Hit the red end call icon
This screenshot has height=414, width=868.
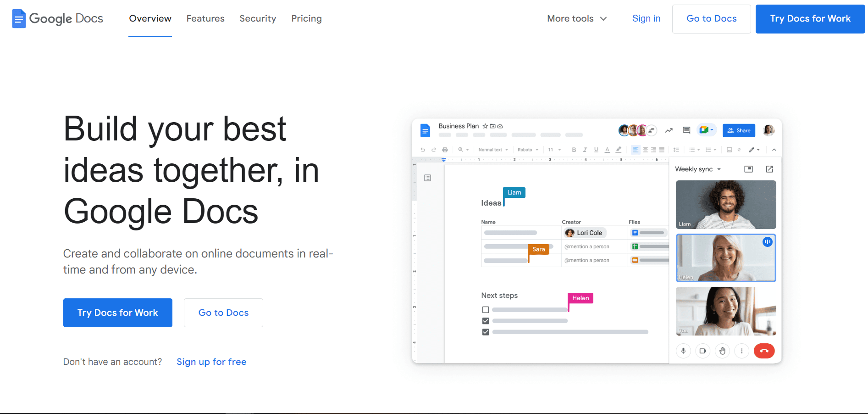click(764, 351)
